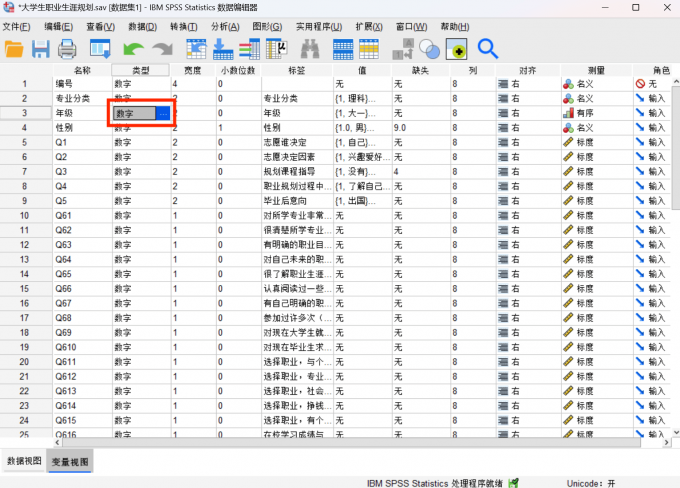Click the Value labels icon
The image size is (680, 488).
403,49
